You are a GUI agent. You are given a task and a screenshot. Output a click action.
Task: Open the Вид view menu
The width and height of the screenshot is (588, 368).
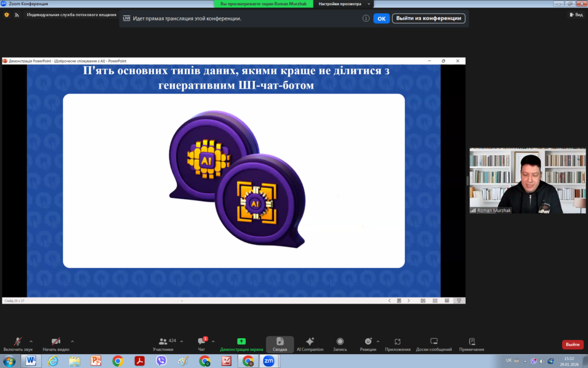pyautogui.click(x=575, y=15)
